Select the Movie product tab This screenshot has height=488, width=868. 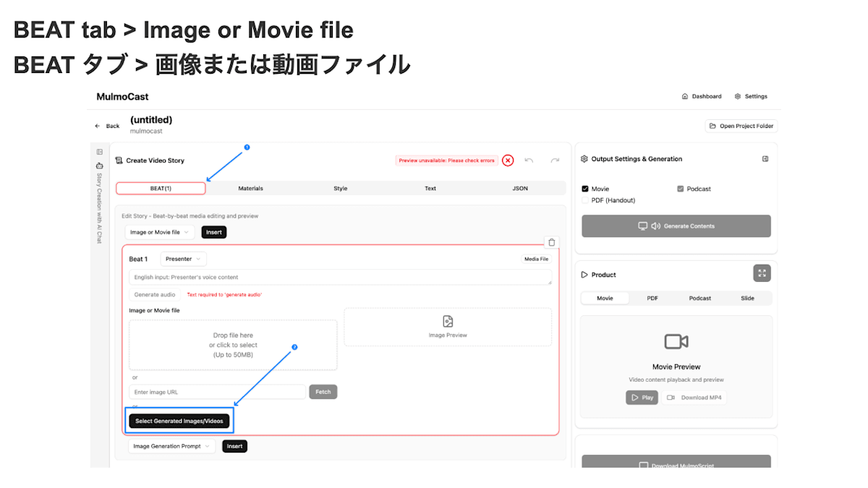coord(605,298)
